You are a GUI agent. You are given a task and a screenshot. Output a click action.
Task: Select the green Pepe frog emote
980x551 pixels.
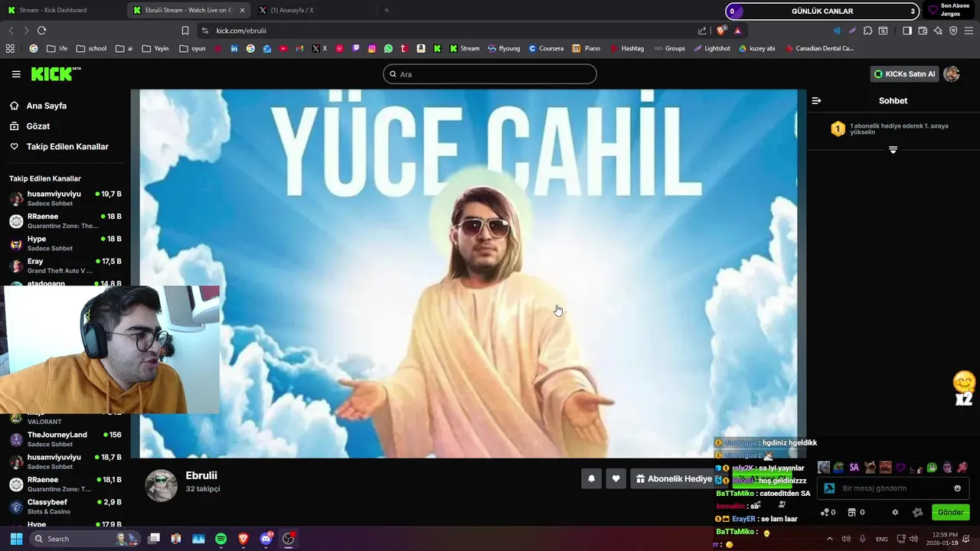932,468
